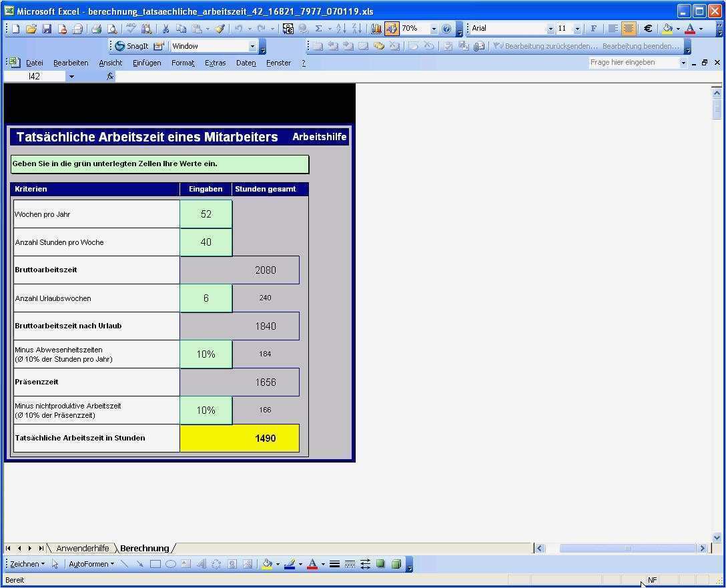Open the Bearbeiten menu
The image size is (726, 588).
(71, 63)
